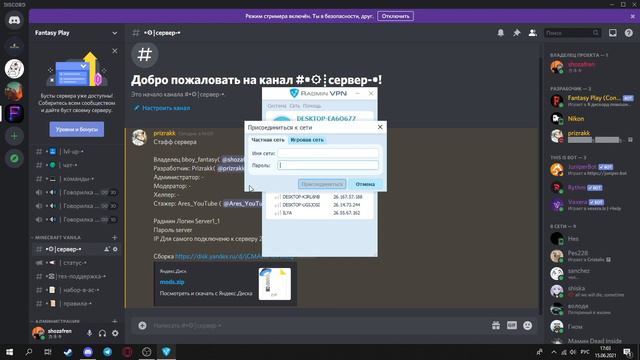Open the правила channel

(76, 304)
